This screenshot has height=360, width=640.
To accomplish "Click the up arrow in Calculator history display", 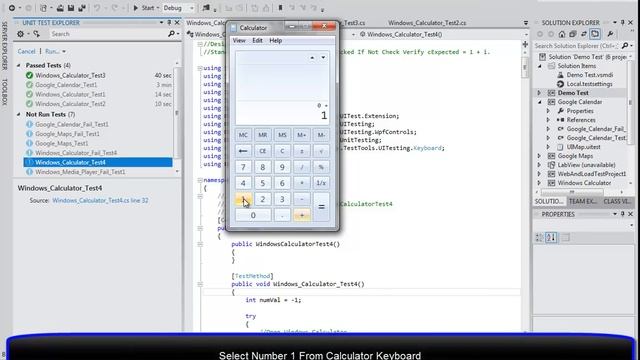I will point(312,58).
